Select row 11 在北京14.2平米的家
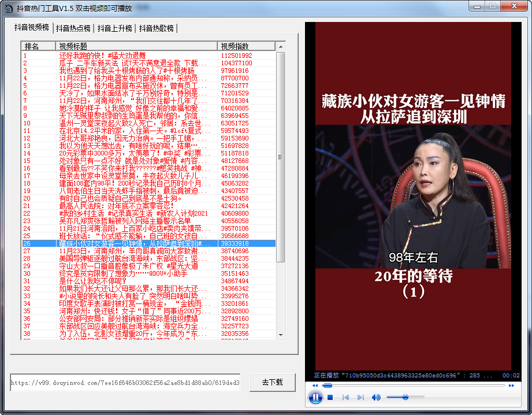This screenshot has width=532, height=415. tap(148, 131)
